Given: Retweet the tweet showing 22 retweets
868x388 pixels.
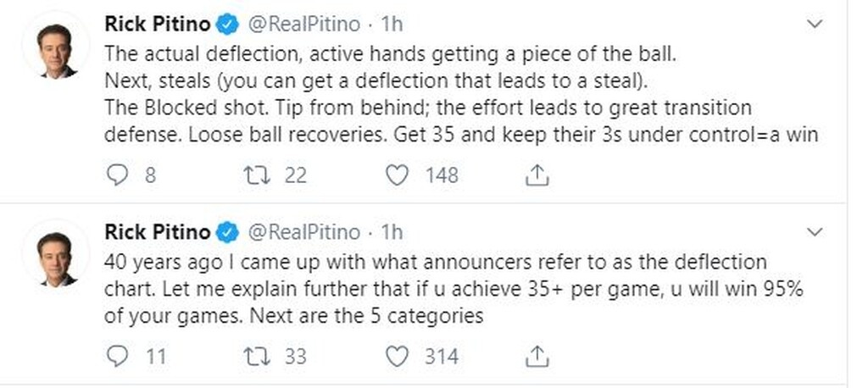Looking at the screenshot, I should (x=254, y=175).
